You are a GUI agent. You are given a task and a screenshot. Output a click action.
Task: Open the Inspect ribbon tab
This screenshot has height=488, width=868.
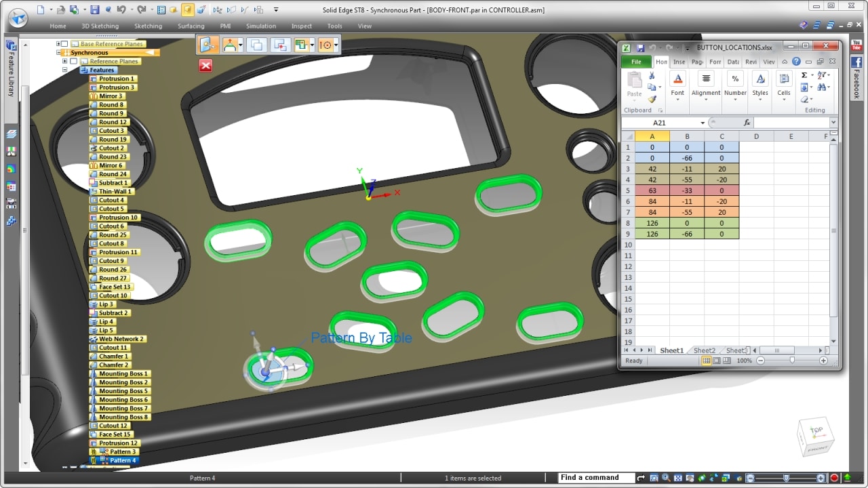pos(302,26)
